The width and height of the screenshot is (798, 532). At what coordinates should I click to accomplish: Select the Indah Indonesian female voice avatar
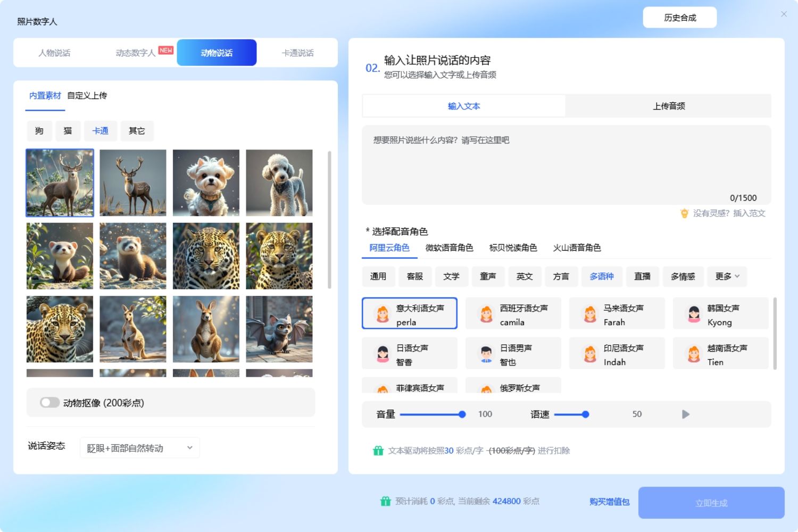(617, 353)
